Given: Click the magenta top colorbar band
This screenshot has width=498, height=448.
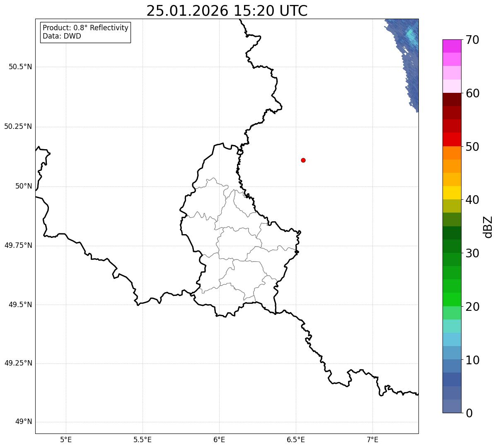Looking at the screenshot, I should [x=452, y=46].
